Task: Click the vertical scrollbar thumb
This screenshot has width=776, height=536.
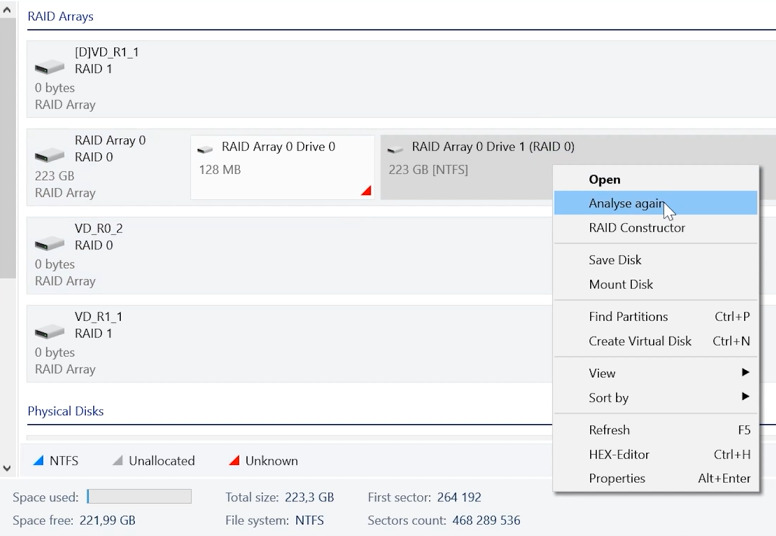Action: point(7,147)
